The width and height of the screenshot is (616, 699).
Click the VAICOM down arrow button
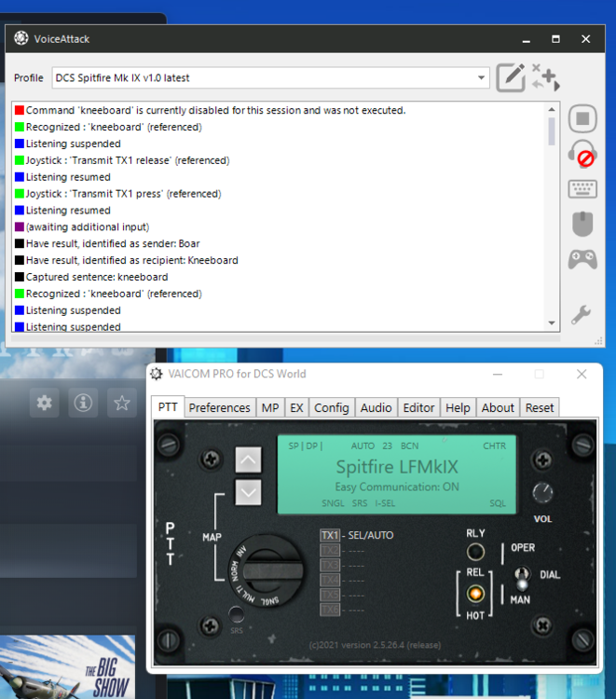[248, 492]
